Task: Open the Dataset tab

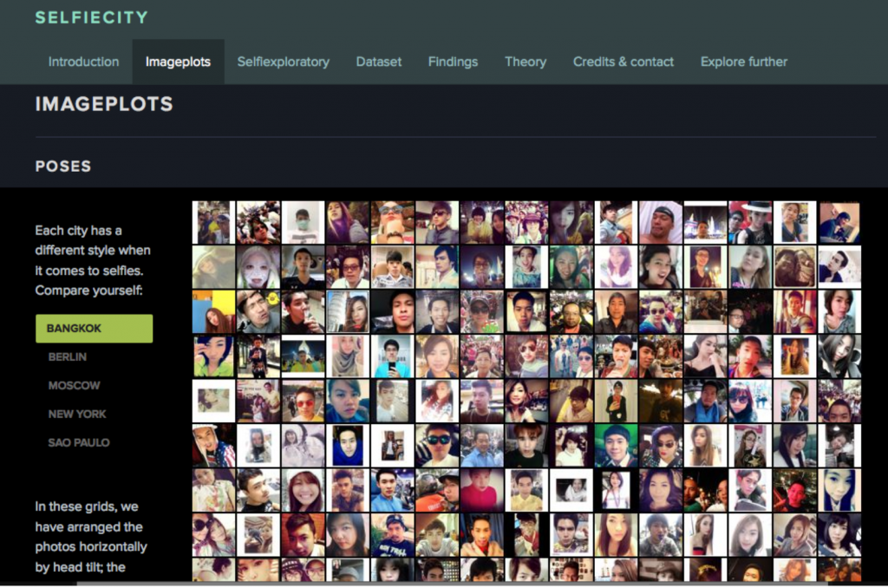Action: (x=379, y=62)
